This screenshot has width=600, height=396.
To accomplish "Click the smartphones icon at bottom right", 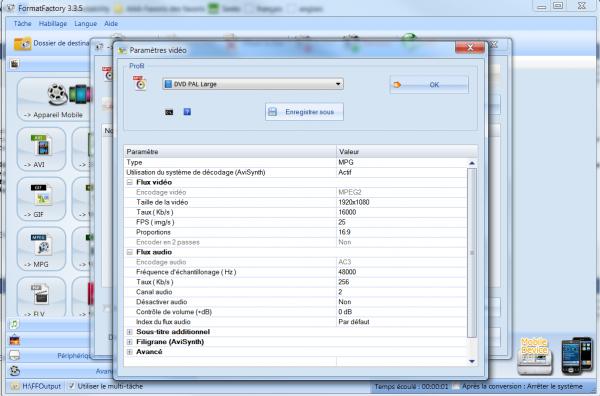I will click(577, 355).
